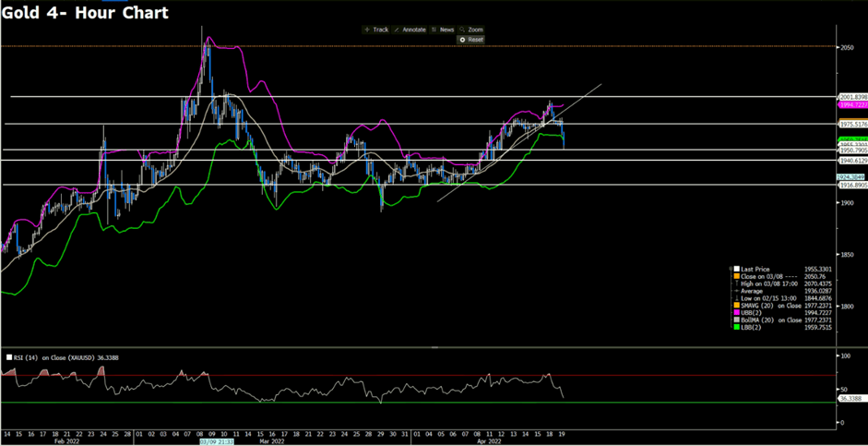Activate the Track crosshair tool

coord(376,30)
